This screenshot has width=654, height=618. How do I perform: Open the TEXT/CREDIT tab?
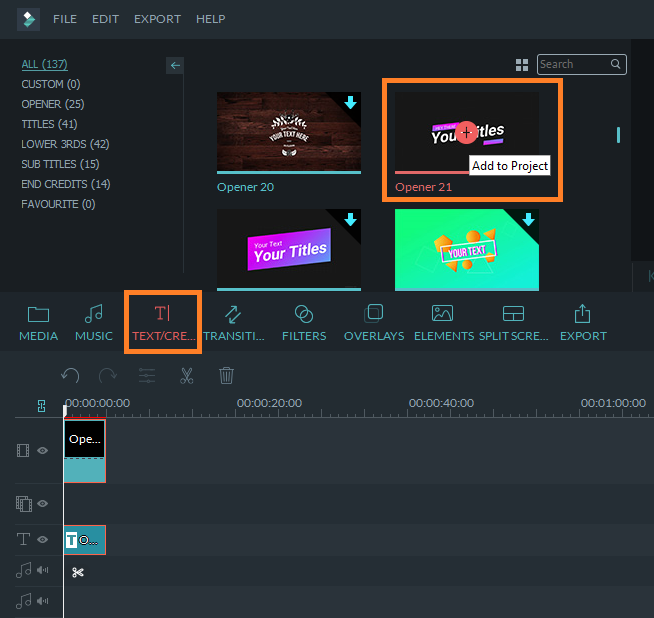pos(164,323)
